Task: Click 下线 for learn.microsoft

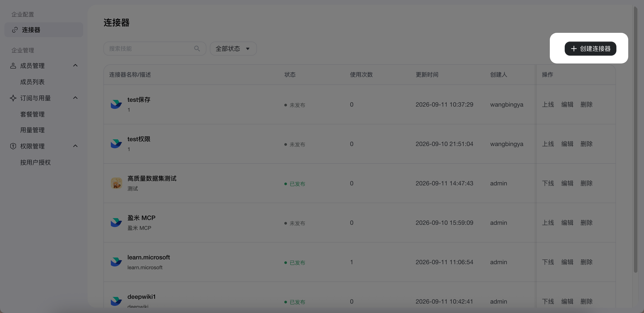Action: [x=548, y=262]
